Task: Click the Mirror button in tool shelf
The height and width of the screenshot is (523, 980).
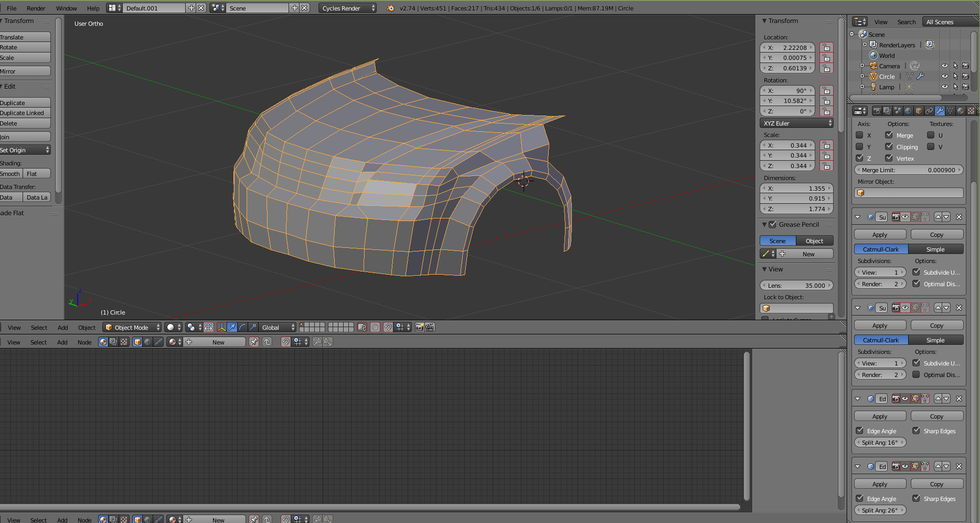Action: click(x=24, y=71)
